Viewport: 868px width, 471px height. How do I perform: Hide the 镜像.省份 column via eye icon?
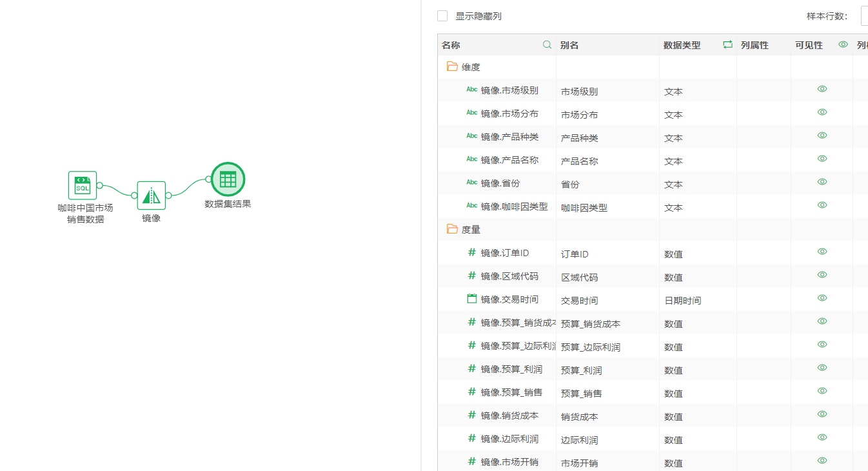[x=822, y=182]
